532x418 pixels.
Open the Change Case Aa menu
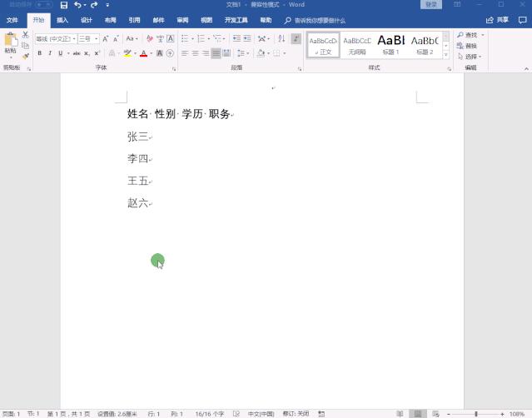click(x=132, y=38)
